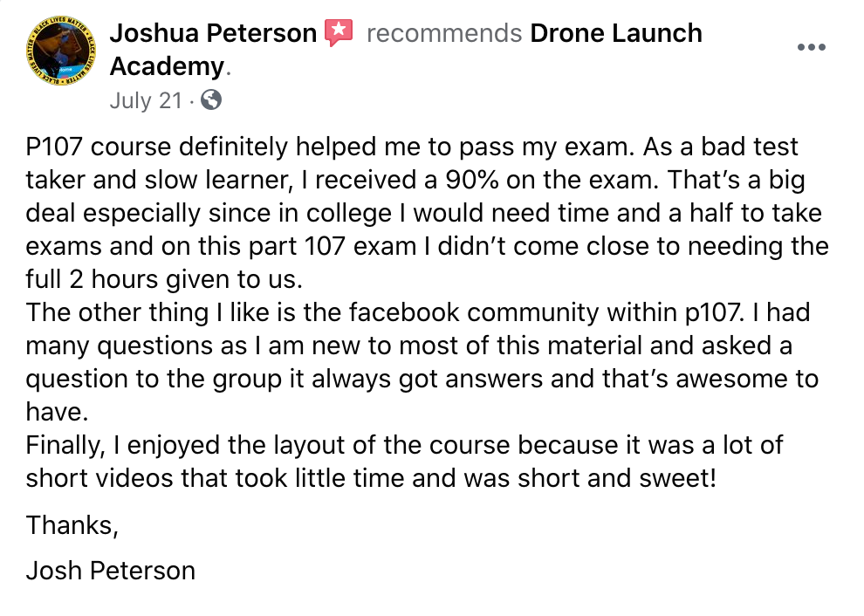This screenshot has width=864, height=616.
Task: Click the word Academy in page name
Action: pyautogui.click(x=167, y=66)
